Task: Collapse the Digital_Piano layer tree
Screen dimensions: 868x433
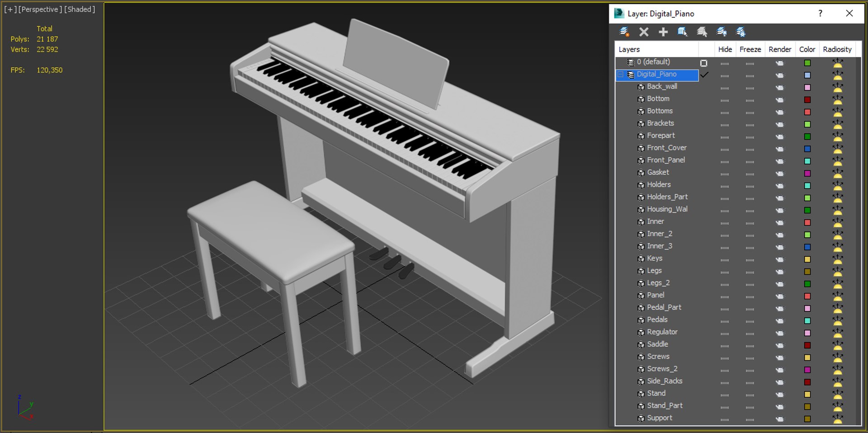Action: [x=621, y=75]
